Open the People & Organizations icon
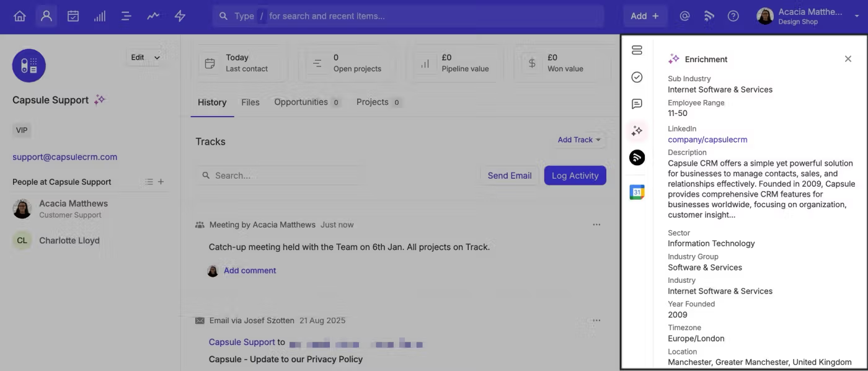Viewport: 868px width, 371px height. 46,16
